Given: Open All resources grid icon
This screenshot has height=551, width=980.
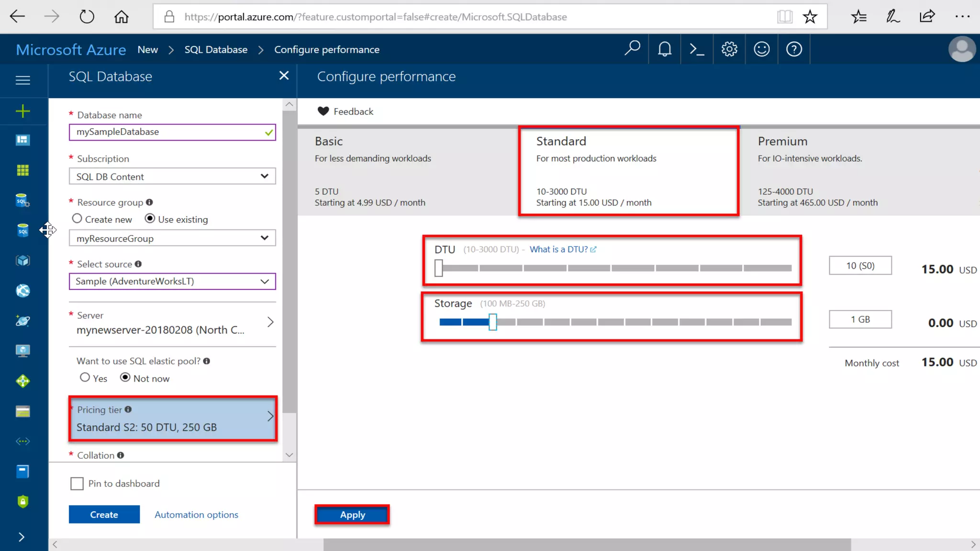Looking at the screenshot, I should 22,170.
